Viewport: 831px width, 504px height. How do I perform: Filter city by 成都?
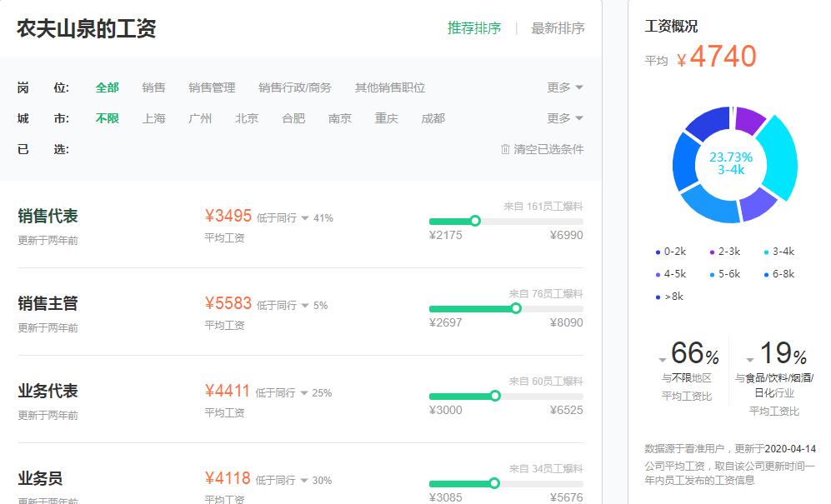(433, 118)
